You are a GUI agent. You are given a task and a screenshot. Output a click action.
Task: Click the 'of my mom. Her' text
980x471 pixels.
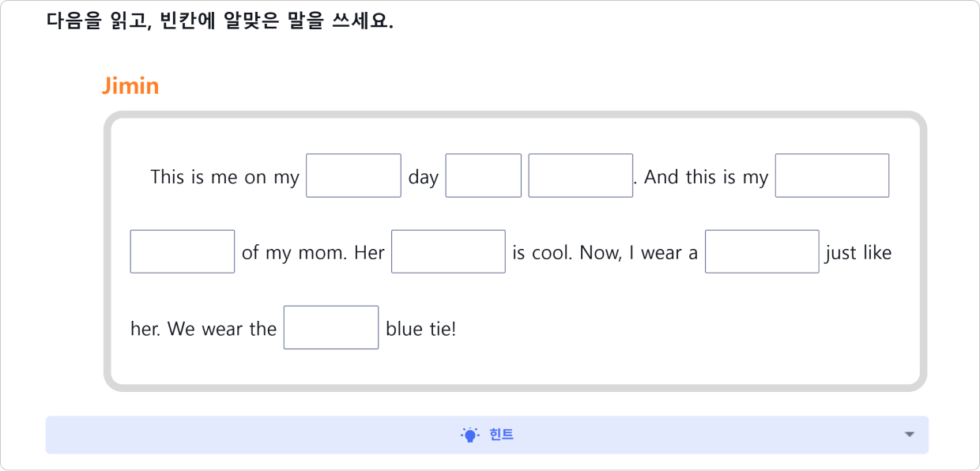coord(313,253)
